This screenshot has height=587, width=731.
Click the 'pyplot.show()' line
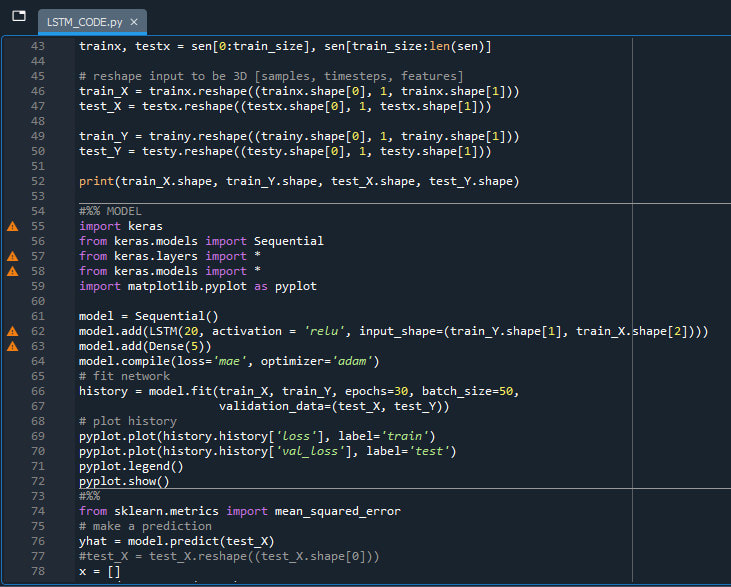point(124,481)
